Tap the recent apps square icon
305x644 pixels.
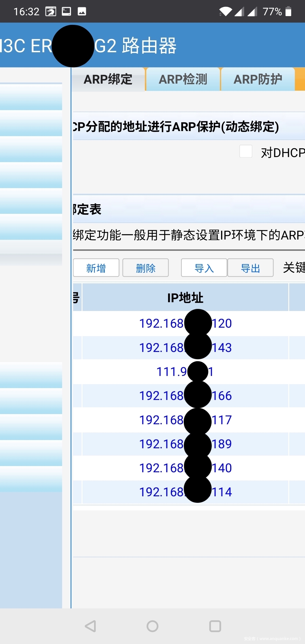pyautogui.click(x=215, y=626)
